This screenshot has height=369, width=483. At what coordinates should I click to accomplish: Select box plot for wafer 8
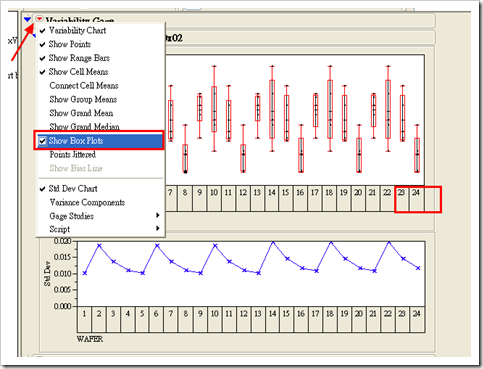[185, 149]
